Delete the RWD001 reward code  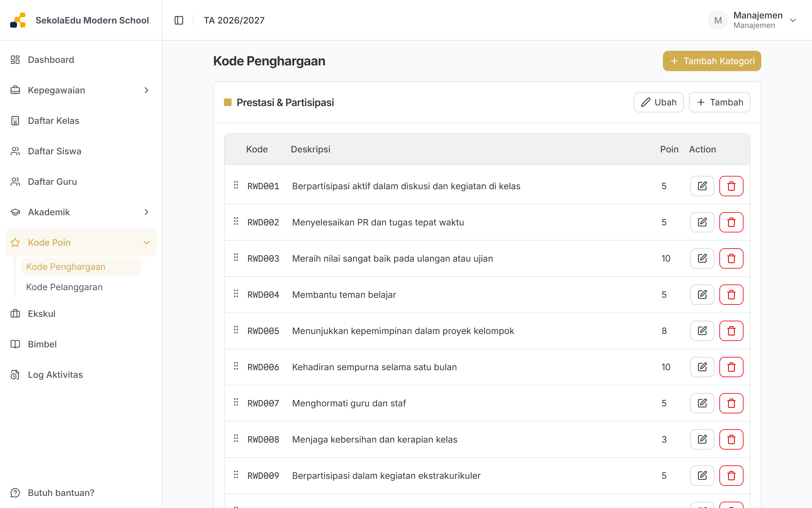pyautogui.click(x=731, y=186)
